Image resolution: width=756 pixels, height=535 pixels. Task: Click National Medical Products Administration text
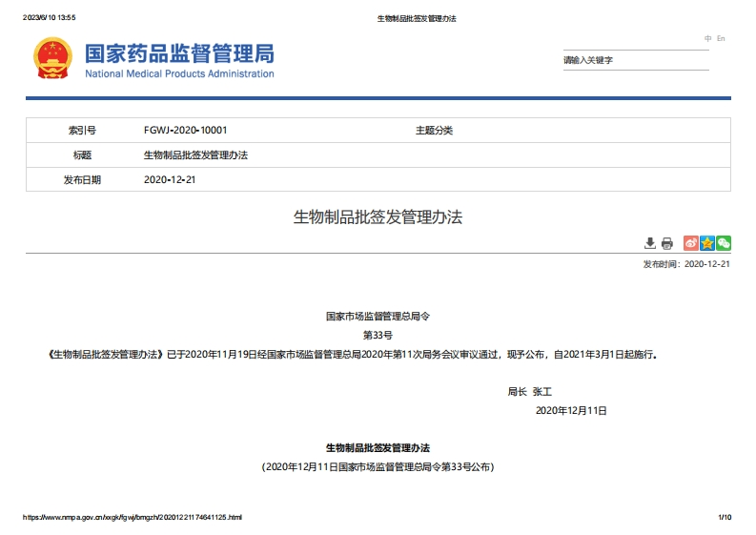click(x=179, y=74)
